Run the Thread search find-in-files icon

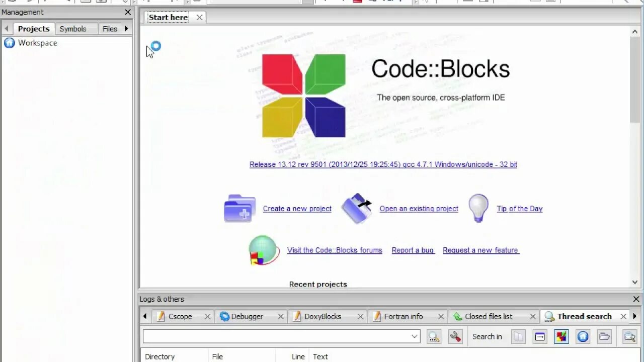click(434, 336)
